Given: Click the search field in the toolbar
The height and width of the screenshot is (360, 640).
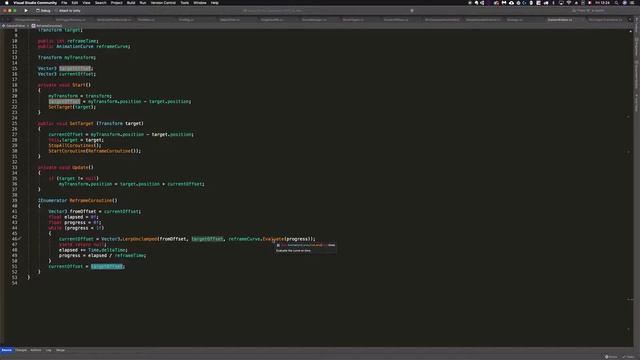Looking at the screenshot, I should tap(588, 11).
